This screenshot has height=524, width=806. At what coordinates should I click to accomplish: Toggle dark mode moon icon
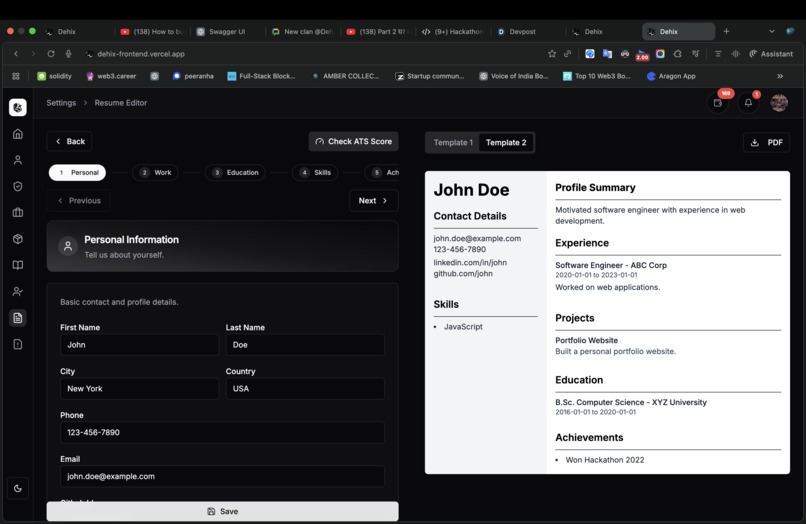coord(17,489)
